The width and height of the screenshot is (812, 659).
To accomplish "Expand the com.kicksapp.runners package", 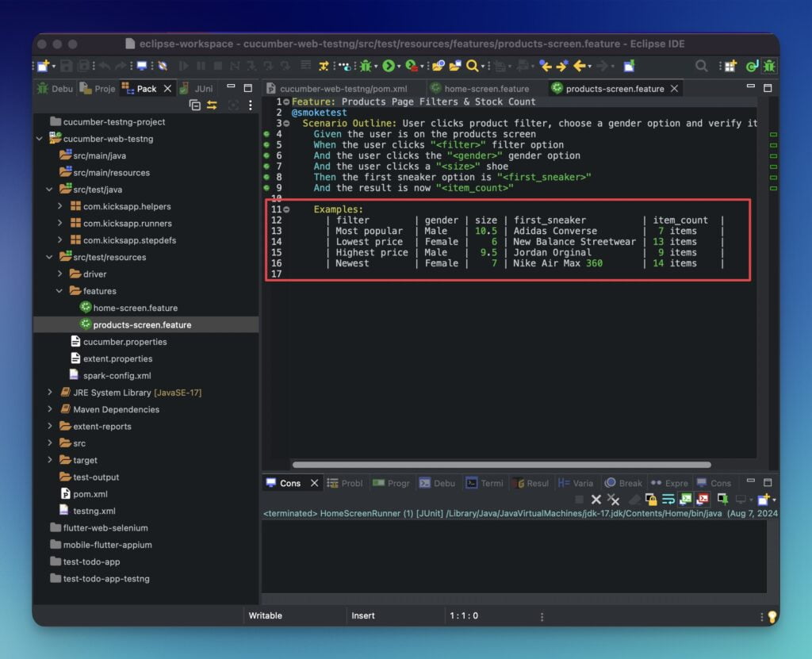I will (60, 224).
